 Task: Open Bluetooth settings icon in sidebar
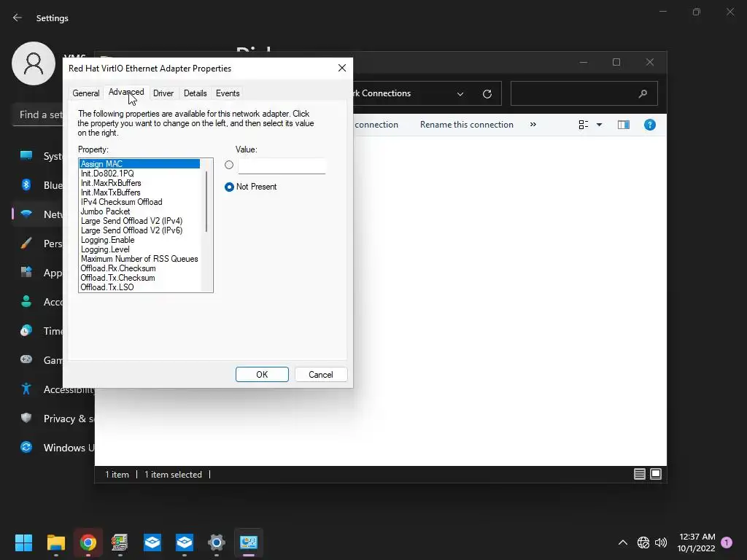(26, 184)
